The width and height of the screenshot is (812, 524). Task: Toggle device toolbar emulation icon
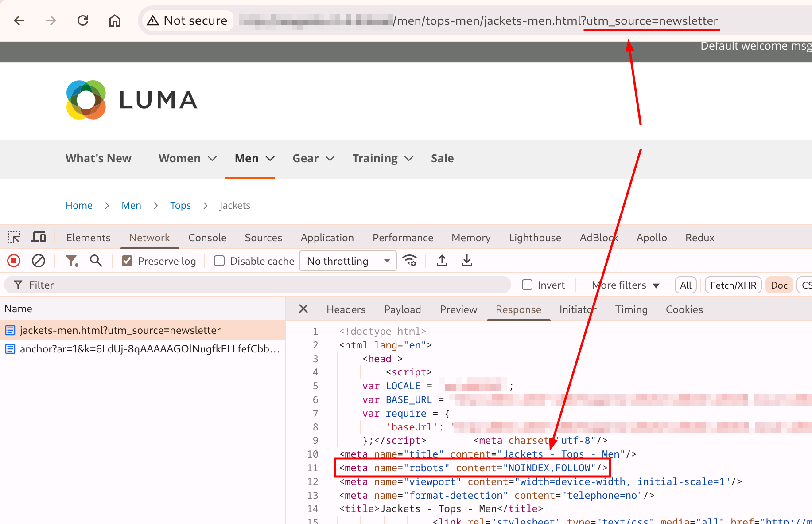tap(39, 238)
